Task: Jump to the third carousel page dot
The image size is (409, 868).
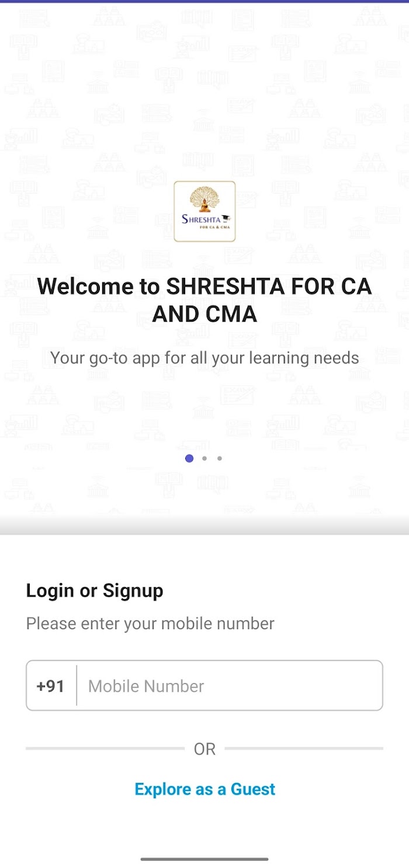Action: click(x=220, y=458)
